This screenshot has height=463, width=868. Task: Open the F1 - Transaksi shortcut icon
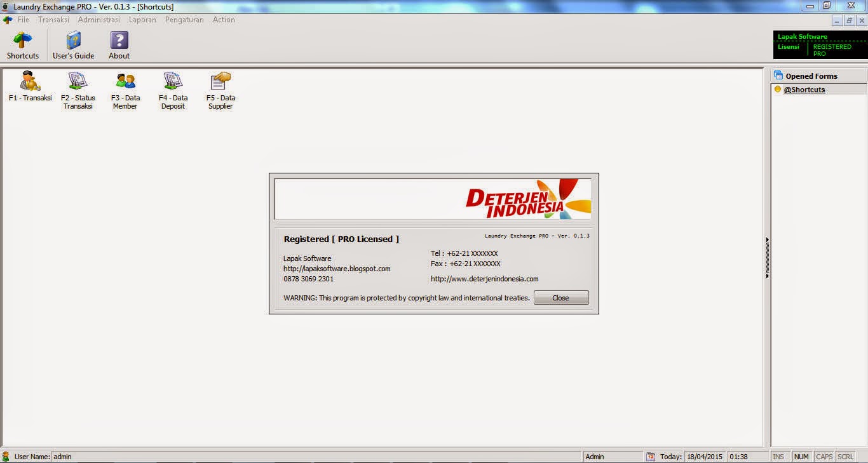tap(29, 84)
